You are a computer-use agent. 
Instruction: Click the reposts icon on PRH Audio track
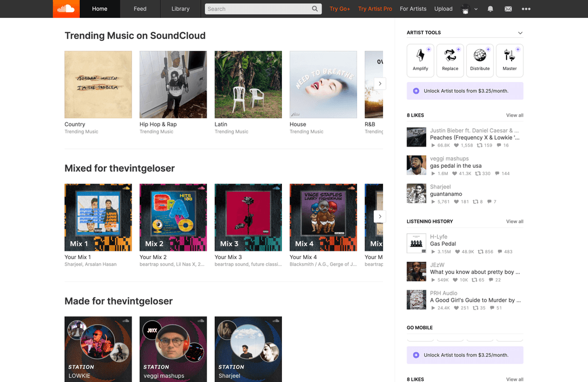tap(475, 308)
